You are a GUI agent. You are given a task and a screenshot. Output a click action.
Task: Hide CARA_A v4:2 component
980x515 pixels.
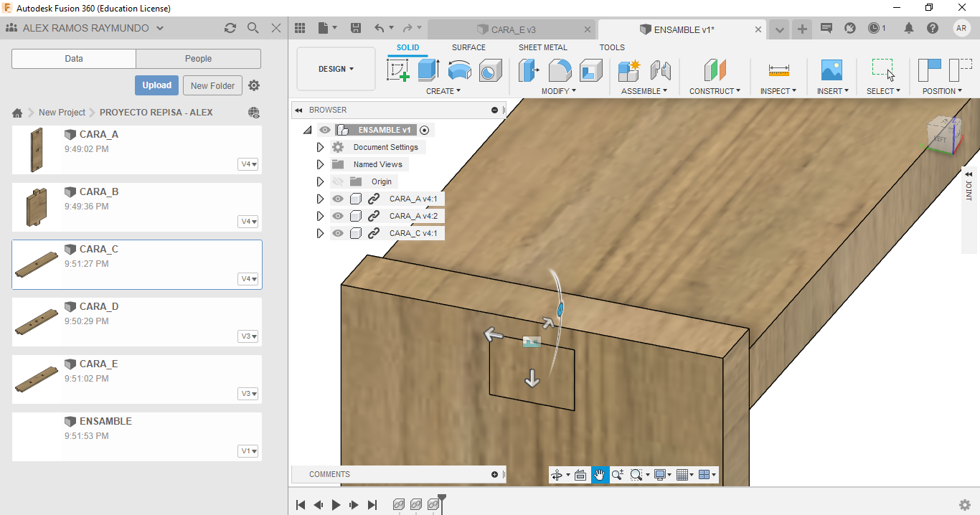click(338, 216)
